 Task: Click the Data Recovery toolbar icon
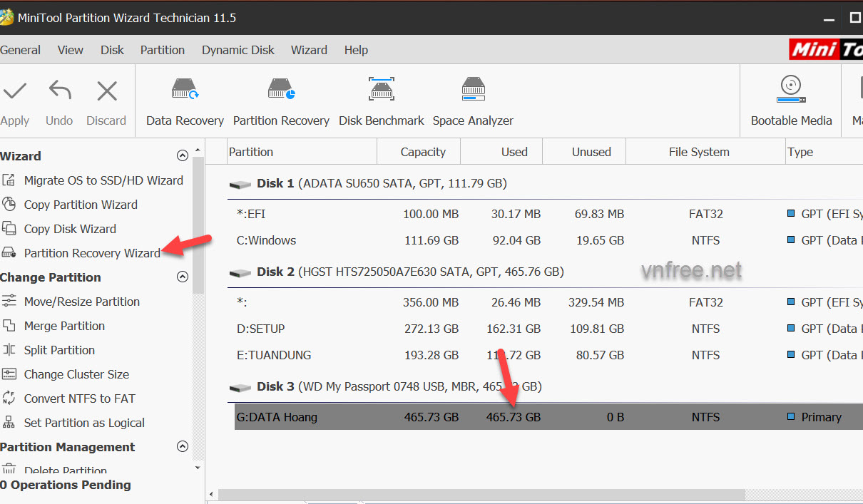click(x=185, y=91)
